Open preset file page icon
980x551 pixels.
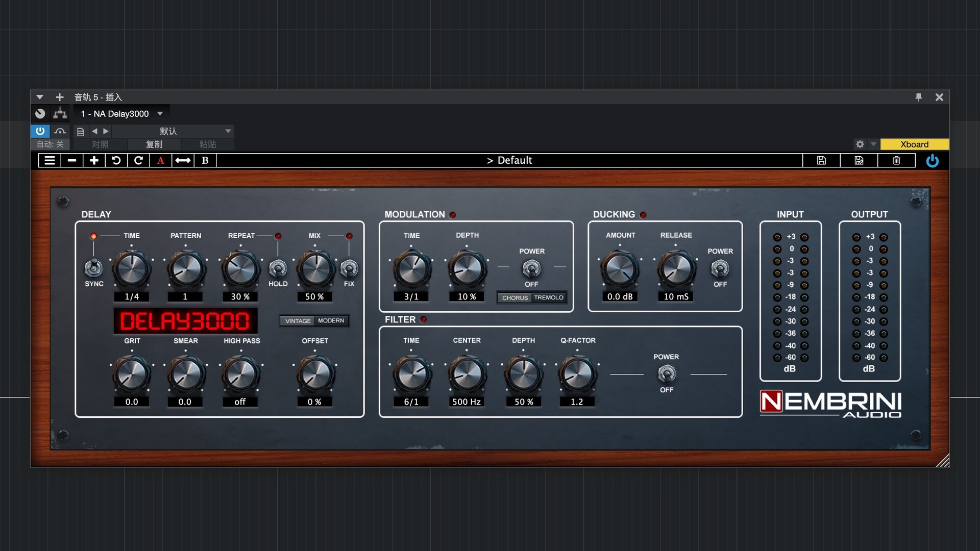[81, 132]
